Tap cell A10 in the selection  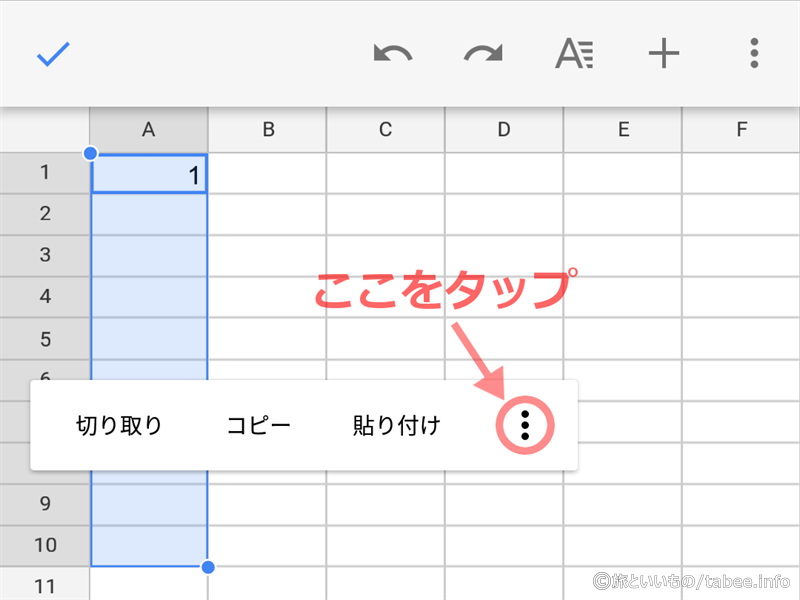[x=149, y=546]
